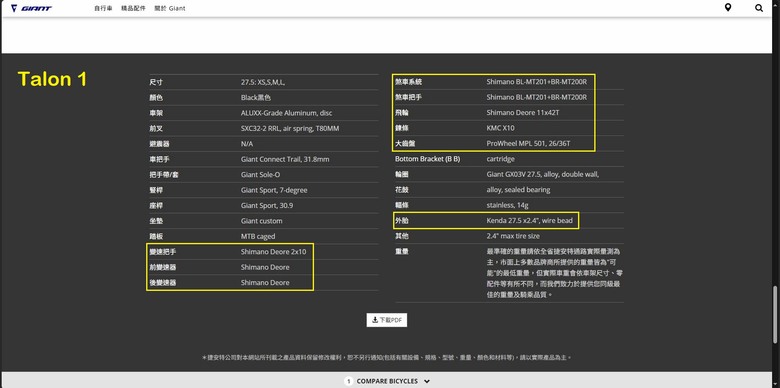Image resolution: width=780 pixels, height=388 pixels.
Task: Select cassette value Shimano Deore 11x42T
Action: (523, 113)
